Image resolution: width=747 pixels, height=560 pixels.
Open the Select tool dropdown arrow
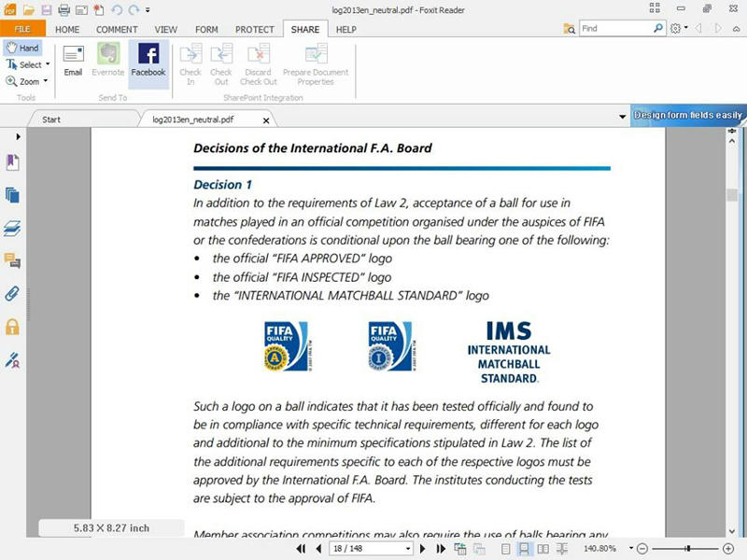point(48,63)
